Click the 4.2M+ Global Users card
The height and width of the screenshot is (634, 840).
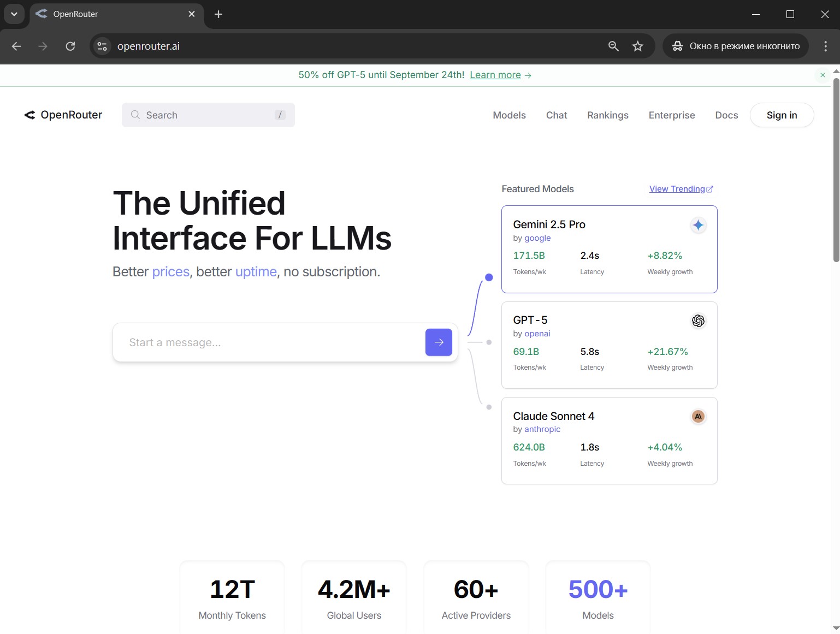tap(354, 597)
